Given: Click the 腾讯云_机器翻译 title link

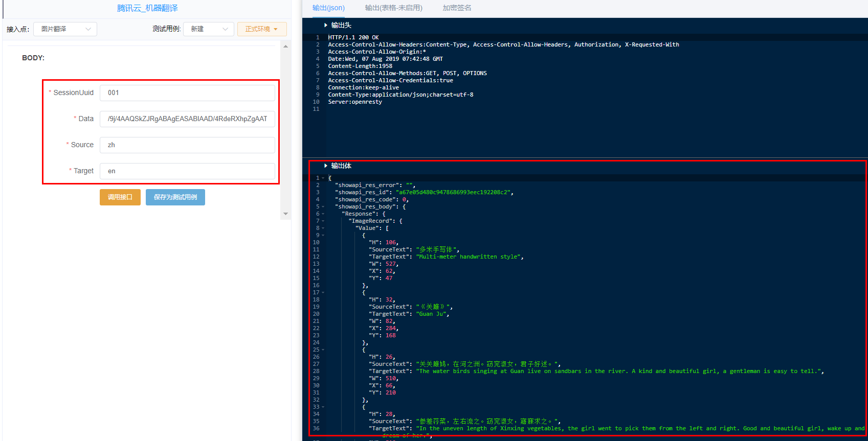Looking at the screenshot, I should pyautogui.click(x=147, y=8).
